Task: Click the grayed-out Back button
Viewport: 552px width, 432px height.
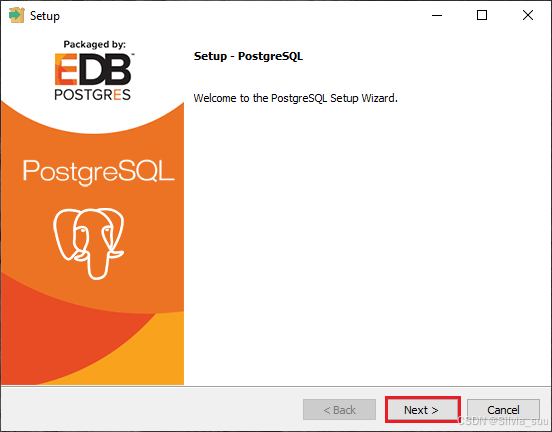Action: click(x=339, y=409)
